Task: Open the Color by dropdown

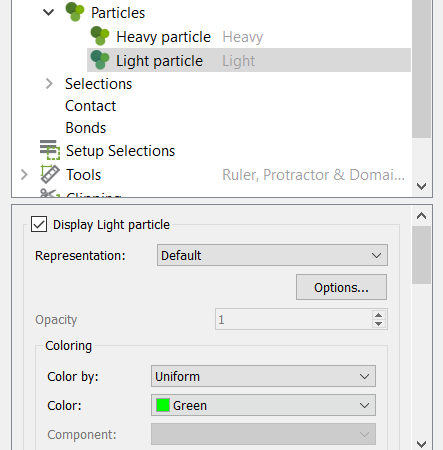Action: point(263,376)
